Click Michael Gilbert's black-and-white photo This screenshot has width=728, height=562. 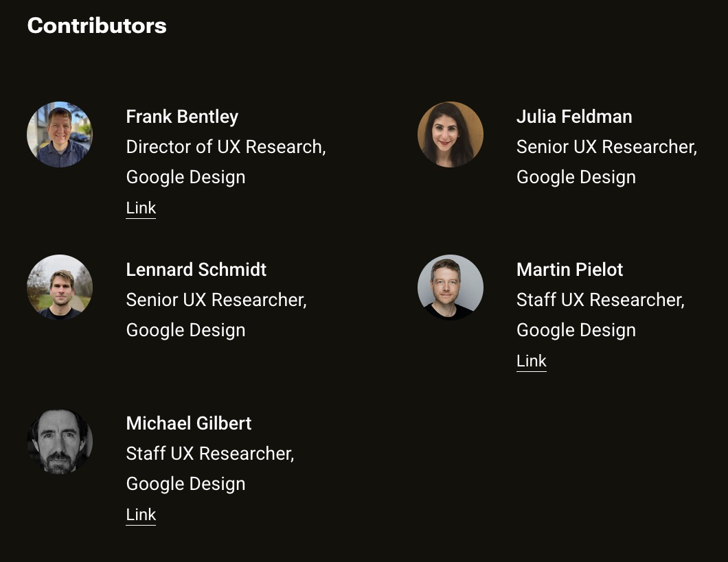(x=60, y=441)
